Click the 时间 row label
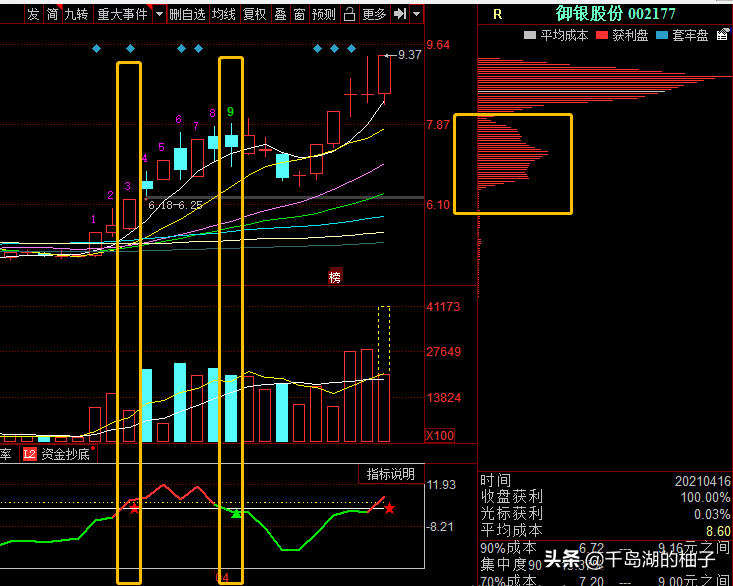Screen dimensions: 733x586 click(x=496, y=481)
